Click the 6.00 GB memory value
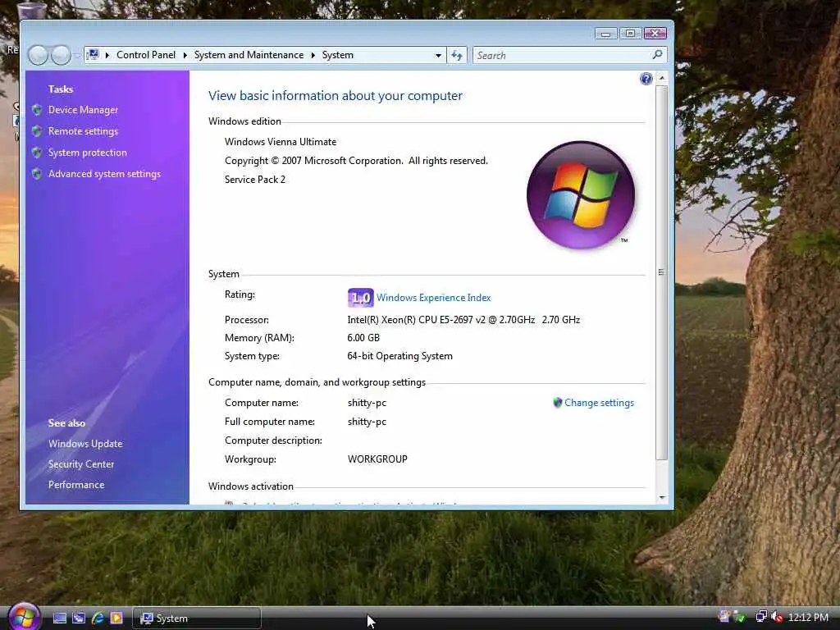 (363, 337)
